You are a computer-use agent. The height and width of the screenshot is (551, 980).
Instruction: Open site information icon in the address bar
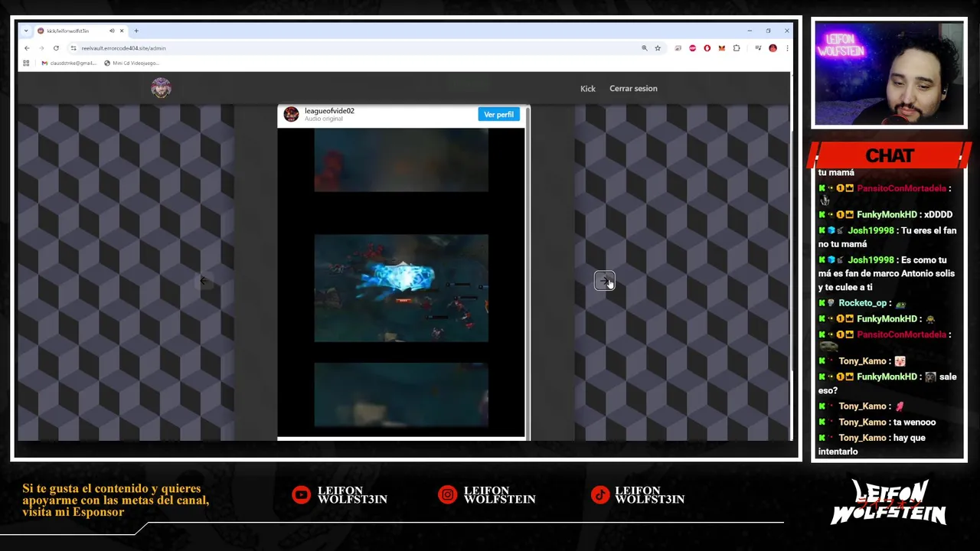[73, 48]
